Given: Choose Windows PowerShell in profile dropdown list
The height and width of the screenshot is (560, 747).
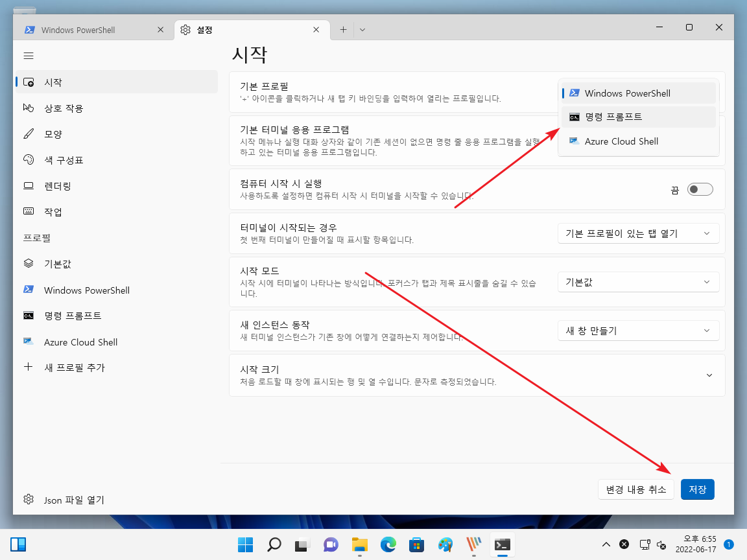Looking at the screenshot, I should [638, 93].
